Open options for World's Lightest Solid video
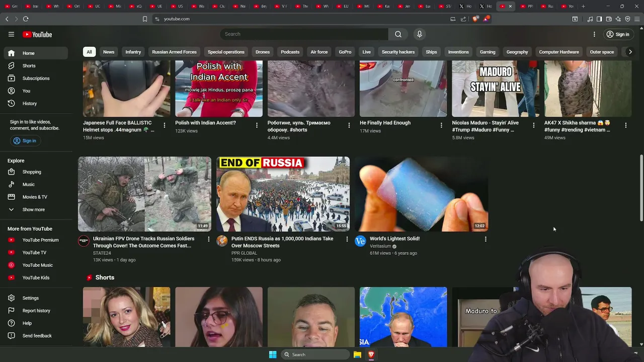 [486, 239]
